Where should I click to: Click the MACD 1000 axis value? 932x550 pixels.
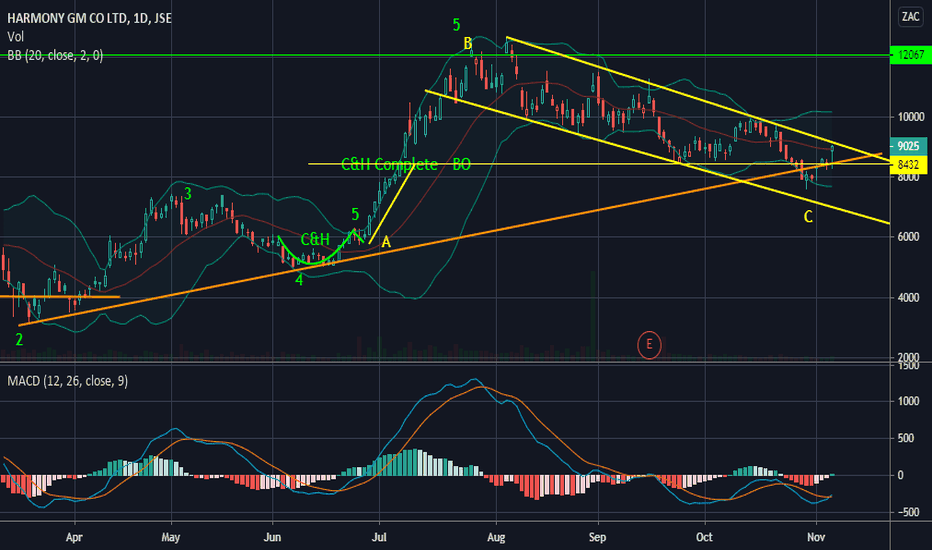point(908,401)
